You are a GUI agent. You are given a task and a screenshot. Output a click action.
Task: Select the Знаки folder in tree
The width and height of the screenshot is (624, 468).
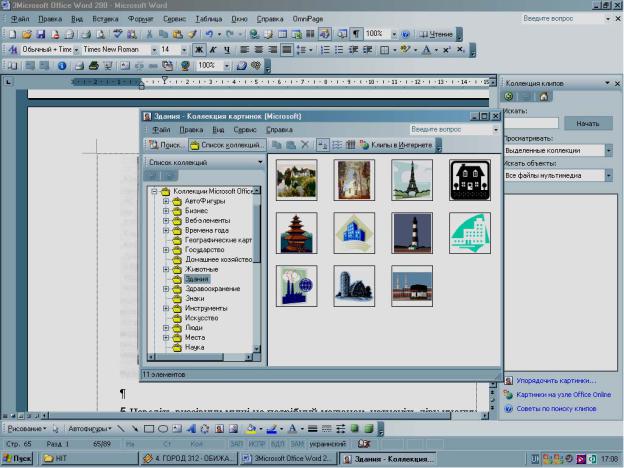click(194, 298)
